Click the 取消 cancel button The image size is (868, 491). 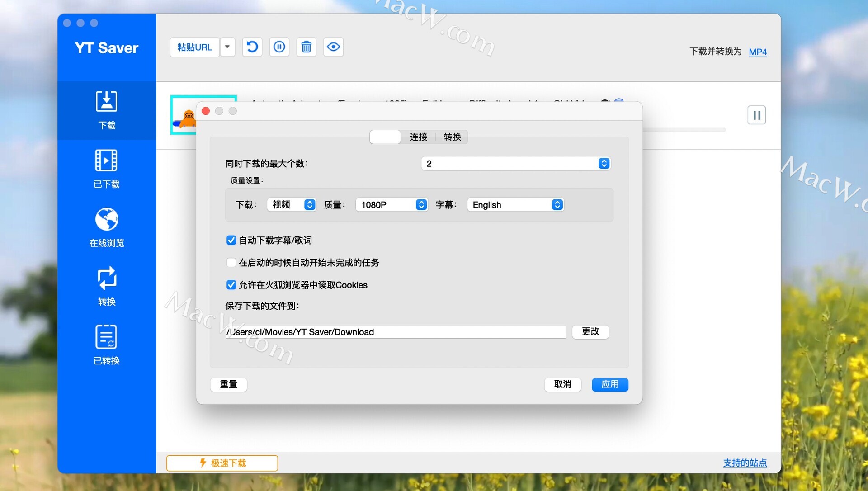tap(563, 384)
